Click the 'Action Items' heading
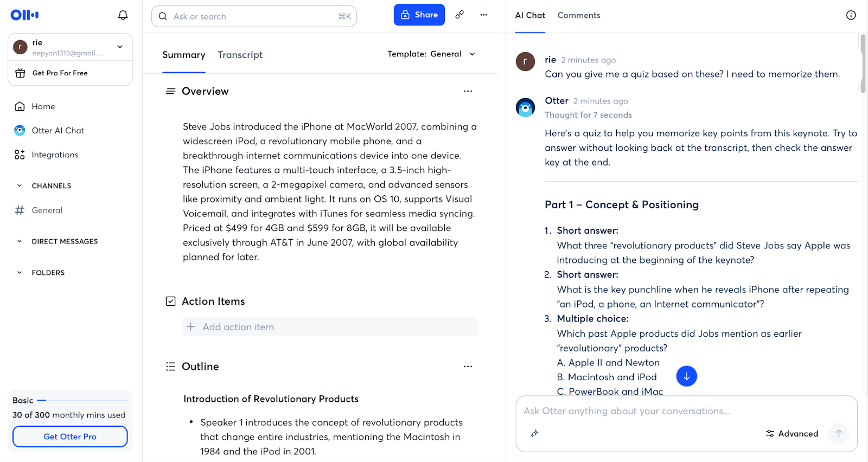 click(213, 301)
